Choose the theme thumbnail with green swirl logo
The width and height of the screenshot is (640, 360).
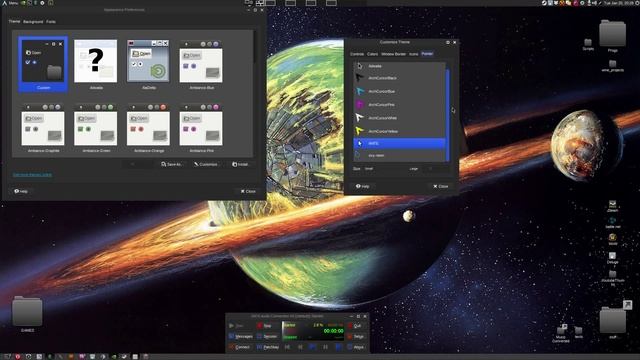click(148, 64)
